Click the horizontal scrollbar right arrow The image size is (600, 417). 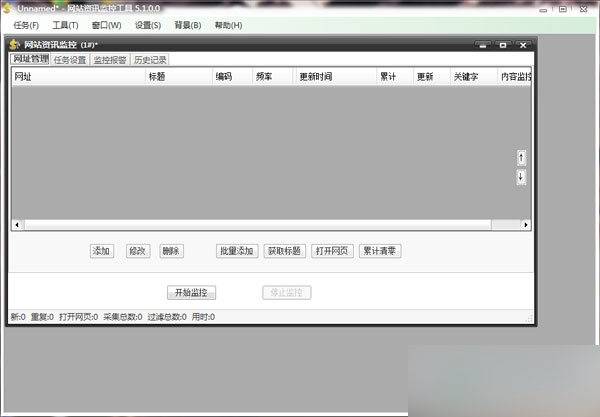click(525, 225)
